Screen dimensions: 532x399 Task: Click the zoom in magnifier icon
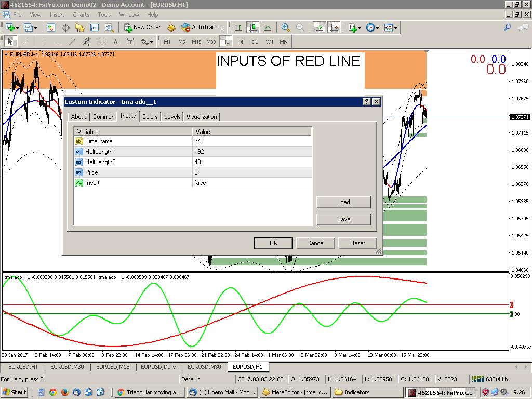(286, 28)
